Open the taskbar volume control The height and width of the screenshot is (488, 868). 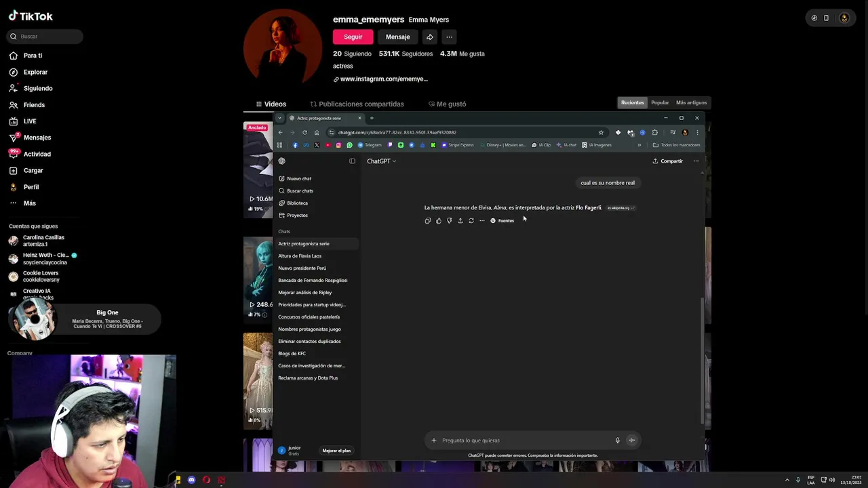(832, 480)
